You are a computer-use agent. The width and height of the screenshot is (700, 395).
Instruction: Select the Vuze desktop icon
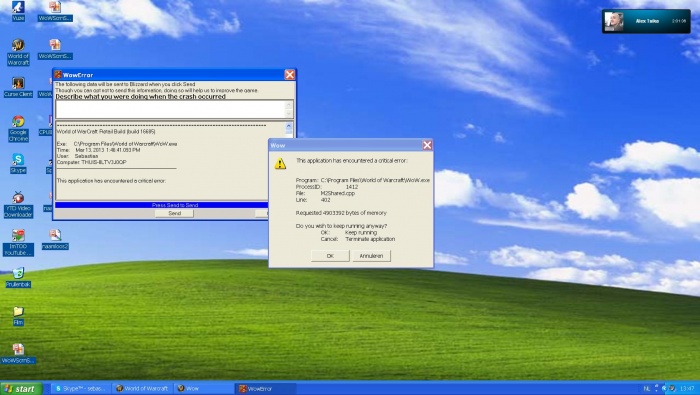click(x=18, y=11)
